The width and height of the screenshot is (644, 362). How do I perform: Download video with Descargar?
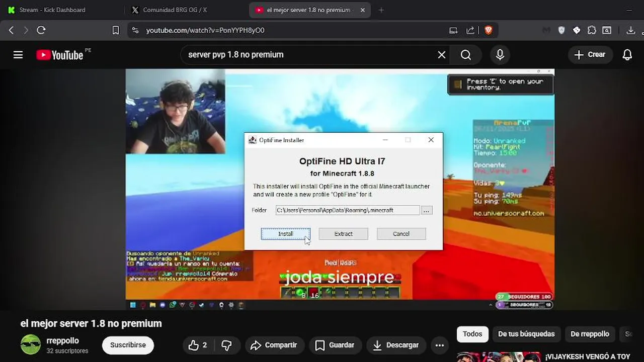(396, 345)
